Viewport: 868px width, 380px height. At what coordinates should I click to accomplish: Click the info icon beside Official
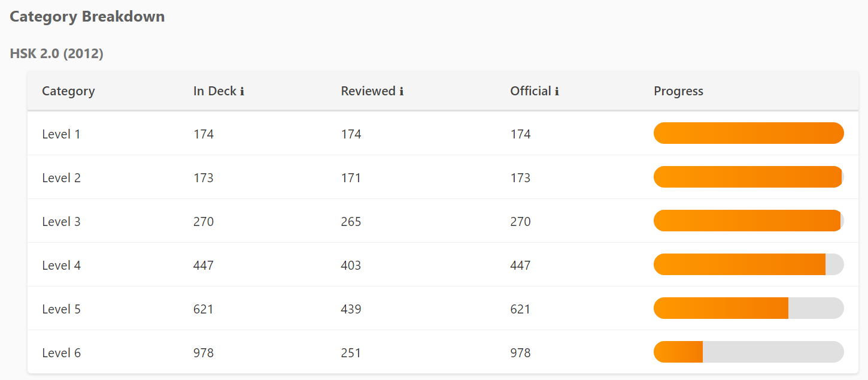click(x=557, y=92)
